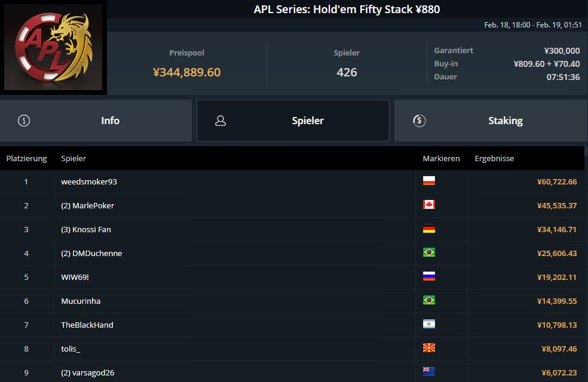
Task: Open the Staking tab
Action: (490, 121)
